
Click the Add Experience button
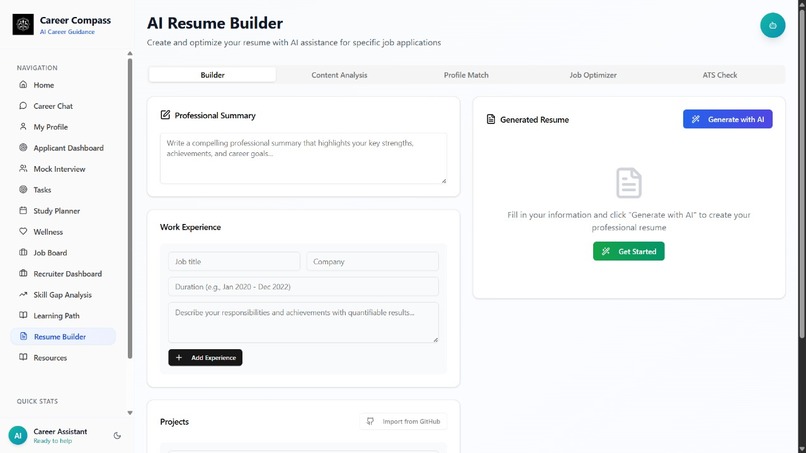tap(205, 357)
